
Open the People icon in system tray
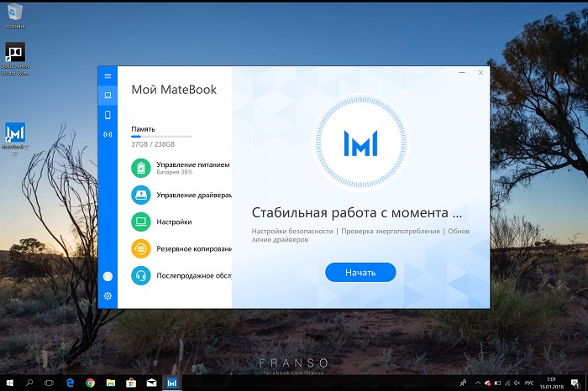point(464,383)
